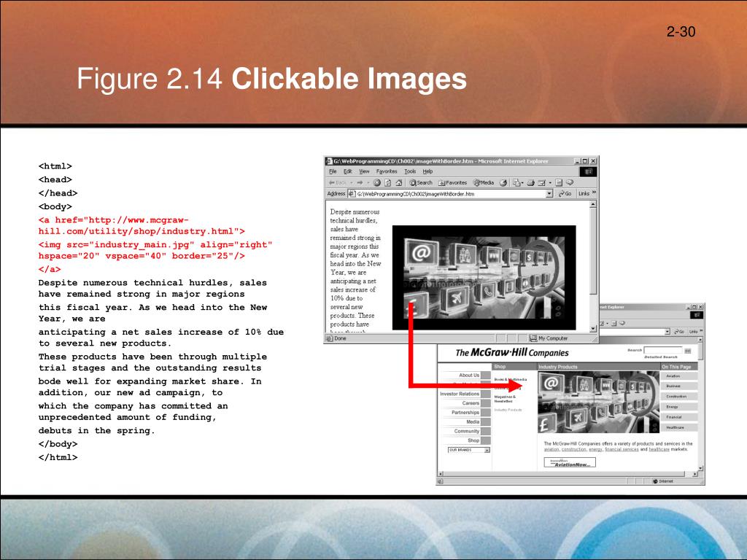Open the address dropdown in back IE window
This screenshot has width=747, height=560.
click(667, 332)
